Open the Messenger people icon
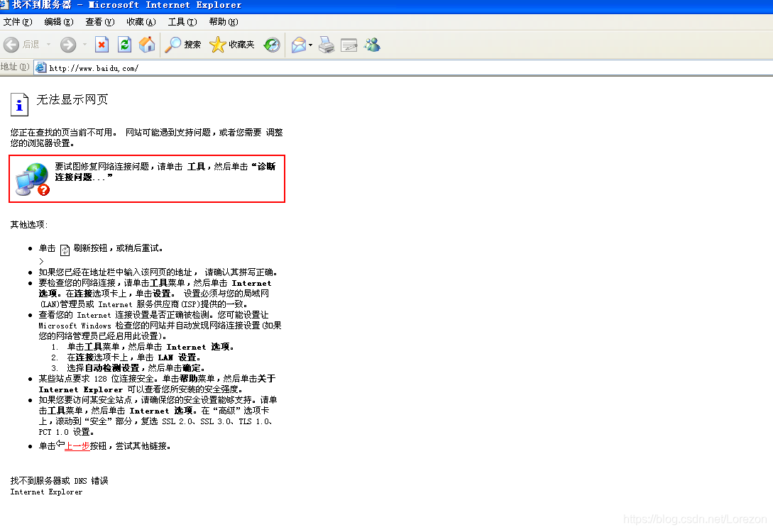 pyautogui.click(x=372, y=45)
